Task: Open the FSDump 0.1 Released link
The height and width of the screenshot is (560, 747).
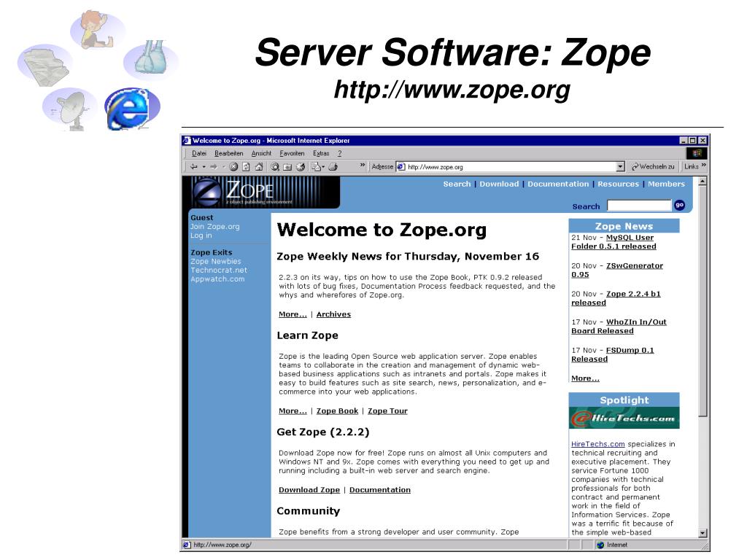Action: point(613,354)
